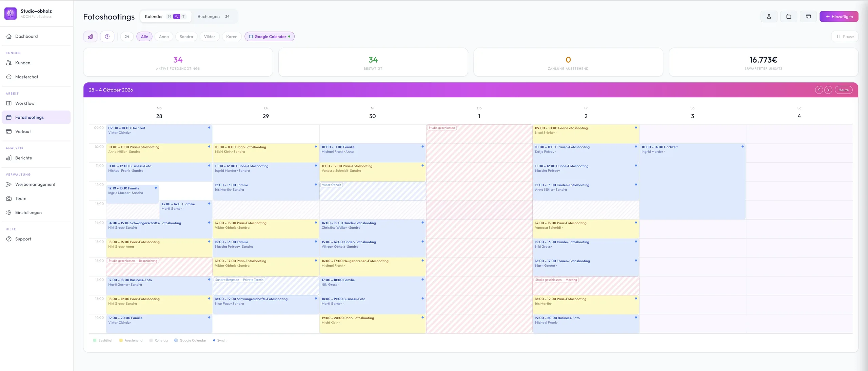Open Workflow in sidebar
The width and height of the screenshot is (868, 371).
click(x=36, y=103)
